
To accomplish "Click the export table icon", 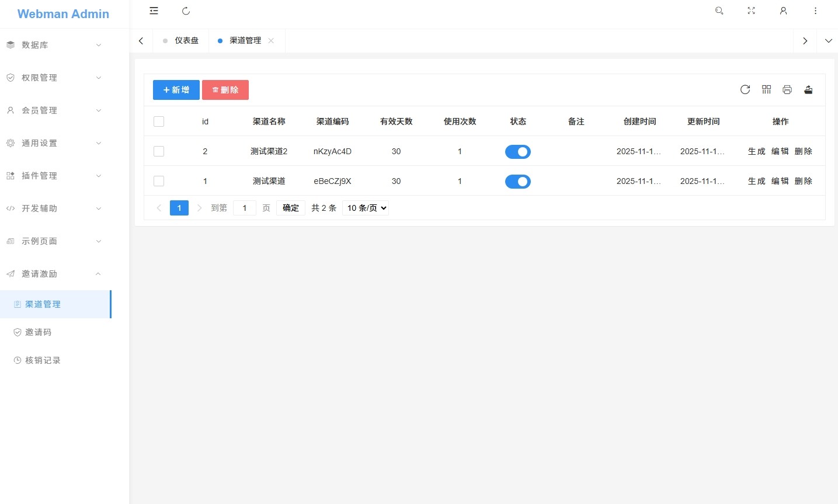I will point(808,89).
